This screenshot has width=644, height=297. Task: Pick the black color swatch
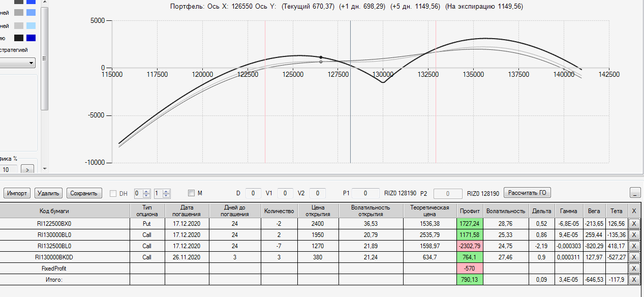click(x=19, y=38)
